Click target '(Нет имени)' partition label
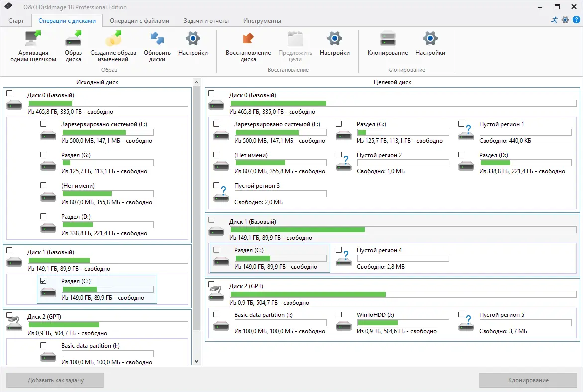Viewport: 583px width, 392px height. point(251,155)
